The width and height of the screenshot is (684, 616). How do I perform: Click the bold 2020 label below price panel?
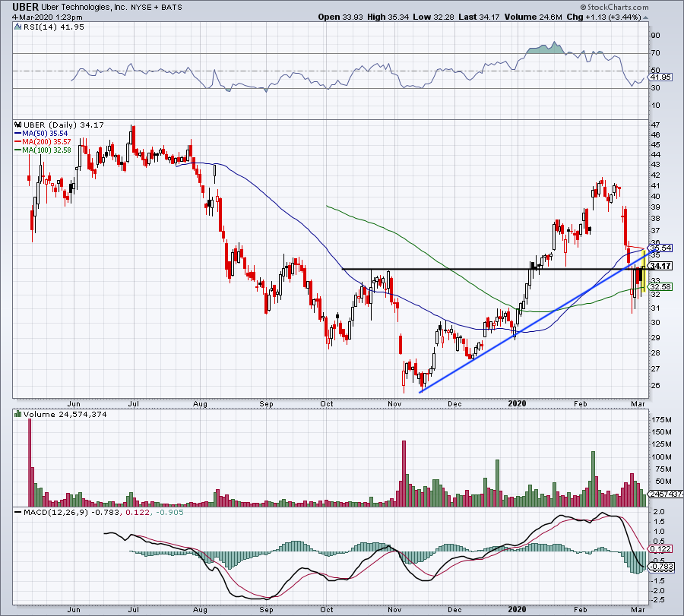tap(518, 403)
